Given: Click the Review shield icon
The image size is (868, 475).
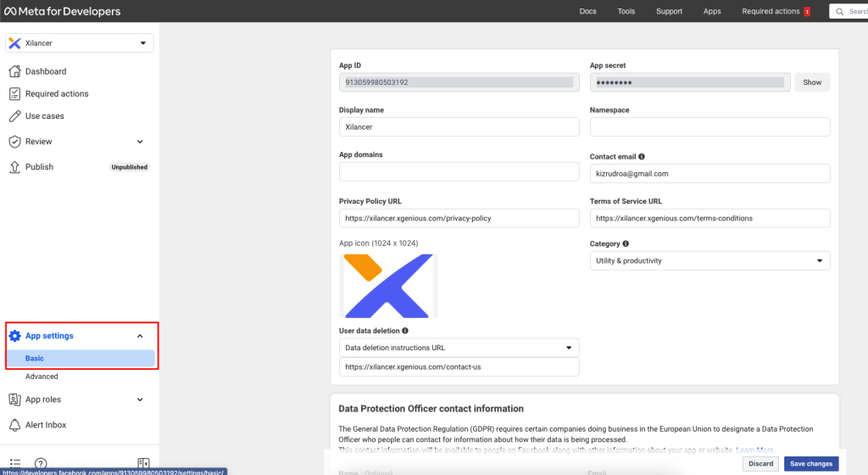Looking at the screenshot, I should tap(15, 141).
